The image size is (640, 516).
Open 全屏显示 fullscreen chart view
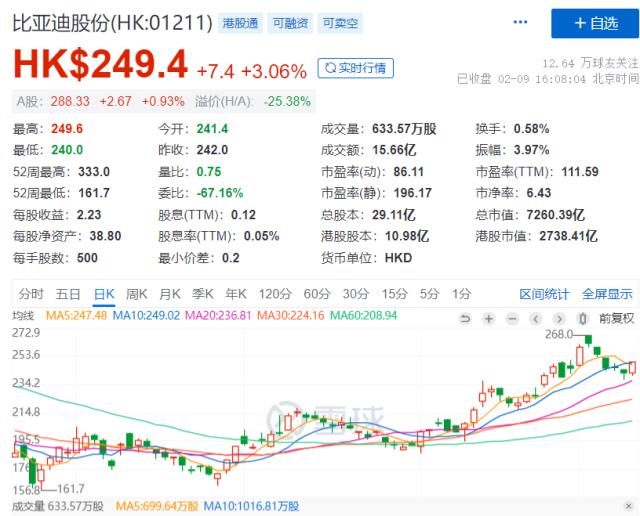click(x=607, y=294)
